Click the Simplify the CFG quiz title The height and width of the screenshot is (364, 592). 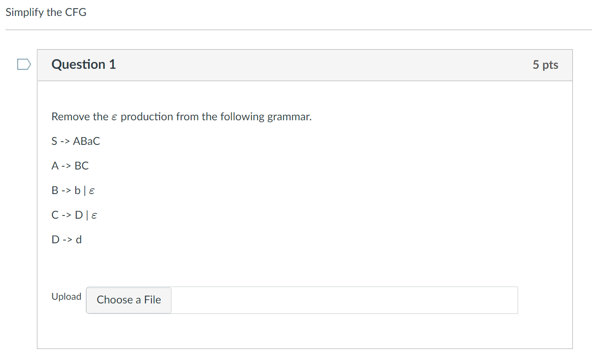46,12
